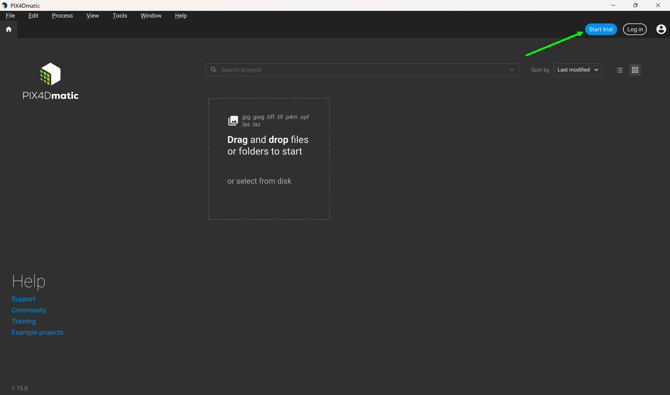The height and width of the screenshot is (395, 670).
Task: Select files via 'or select from disk'
Action: [259, 181]
